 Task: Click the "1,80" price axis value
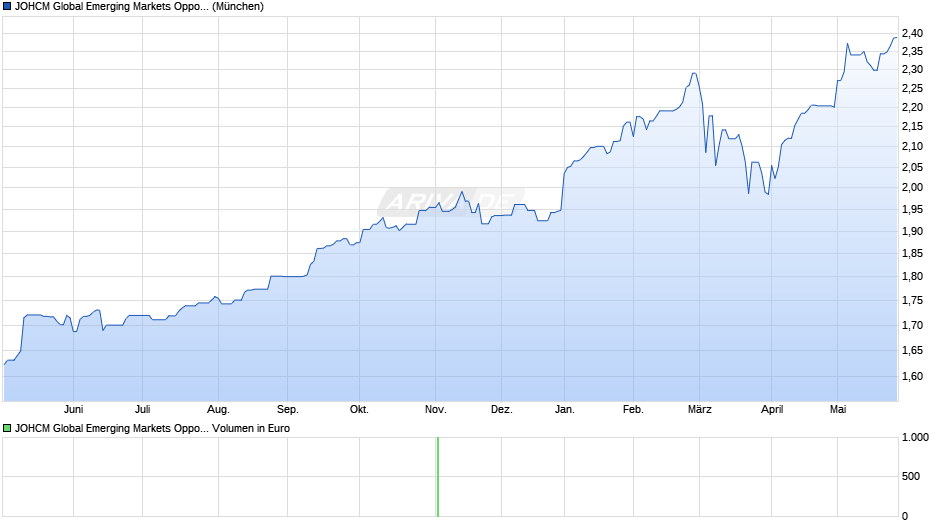pos(912,276)
